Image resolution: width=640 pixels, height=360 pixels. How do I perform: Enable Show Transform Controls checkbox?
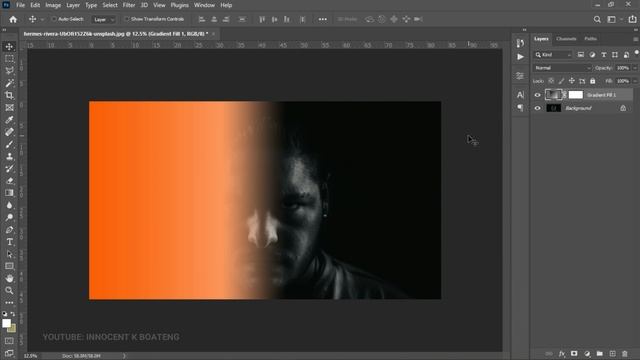coord(127,19)
